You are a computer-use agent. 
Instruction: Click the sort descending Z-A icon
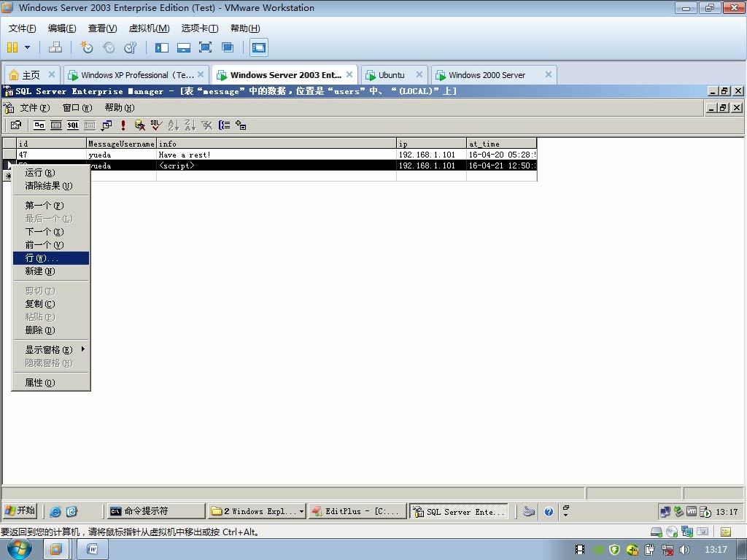click(x=190, y=125)
